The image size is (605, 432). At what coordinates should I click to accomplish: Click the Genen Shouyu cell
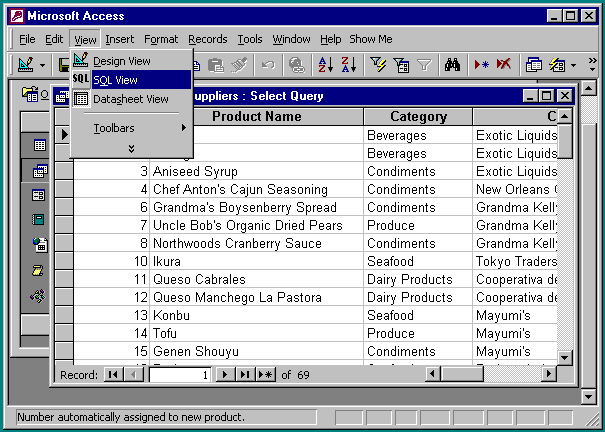tap(256, 351)
